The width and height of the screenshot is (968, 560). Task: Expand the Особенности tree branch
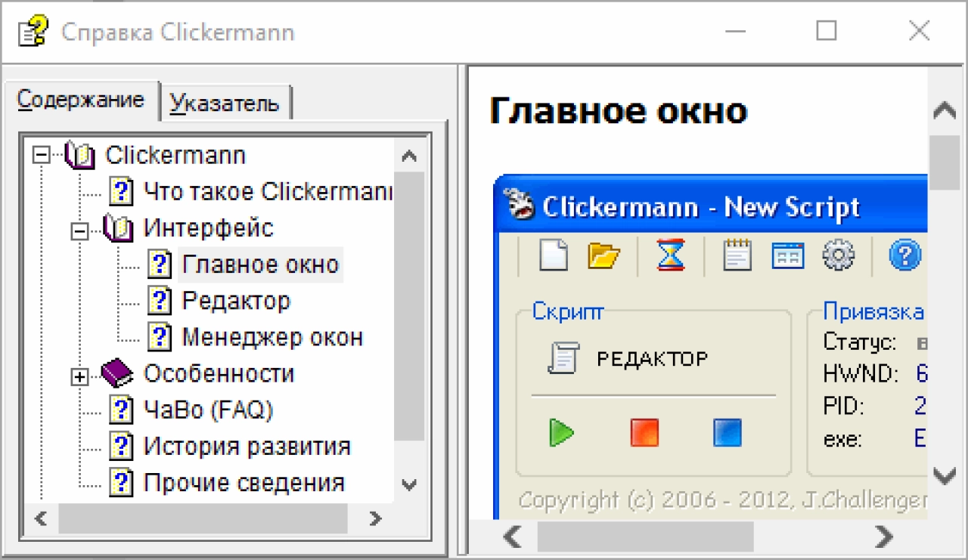[x=79, y=376]
